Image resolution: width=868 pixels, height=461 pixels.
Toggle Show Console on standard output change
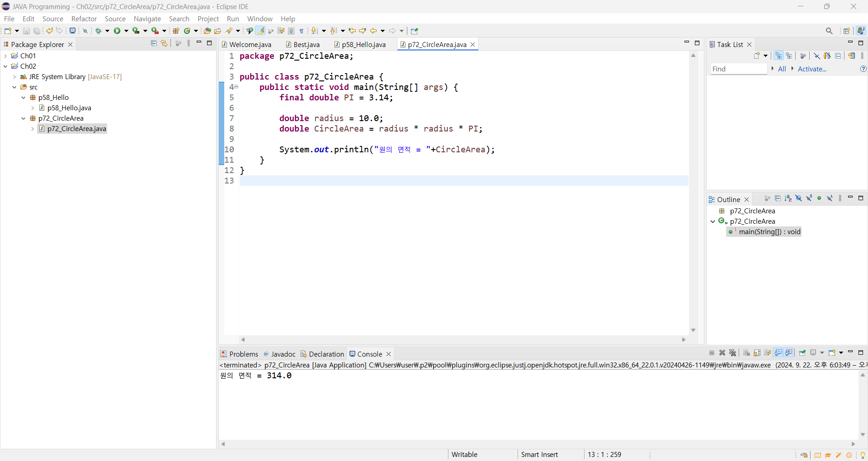pyautogui.click(x=778, y=353)
